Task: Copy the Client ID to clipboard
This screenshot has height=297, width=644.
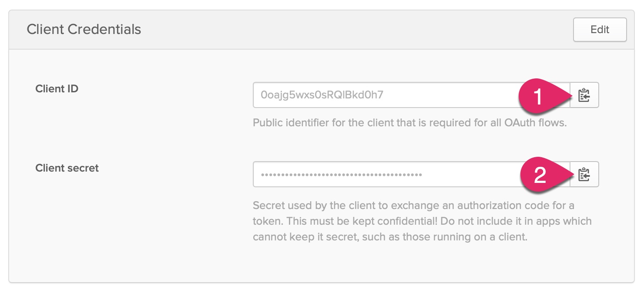Action: [584, 95]
